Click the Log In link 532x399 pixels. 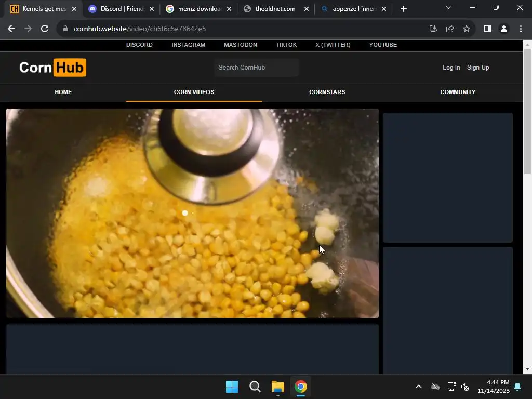(451, 68)
